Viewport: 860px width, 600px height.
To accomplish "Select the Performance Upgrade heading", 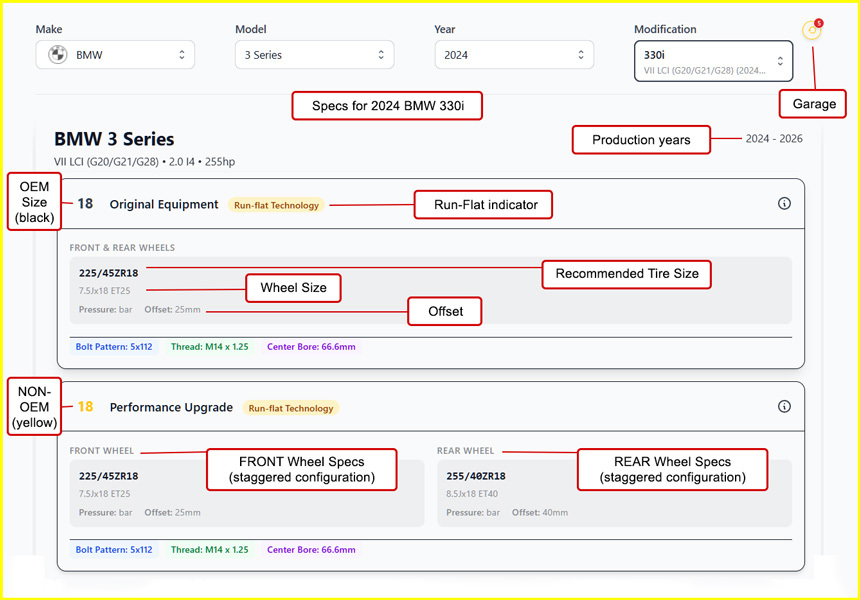I will tap(171, 407).
